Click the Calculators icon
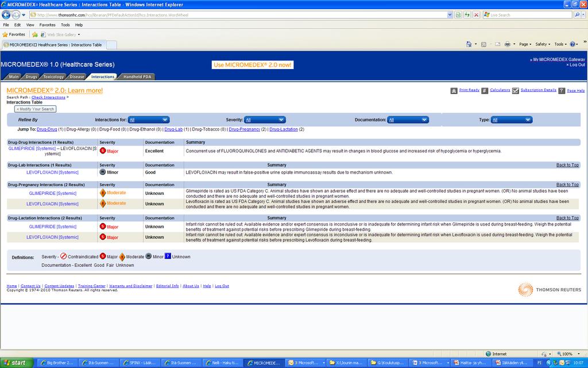This screenshot has width=588, height=368. (x=485, y=90)
